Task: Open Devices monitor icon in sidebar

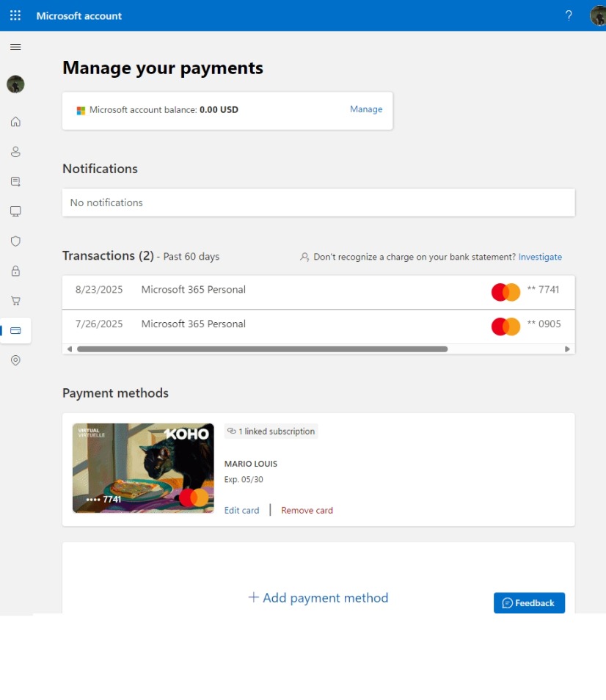Action: 15,211
